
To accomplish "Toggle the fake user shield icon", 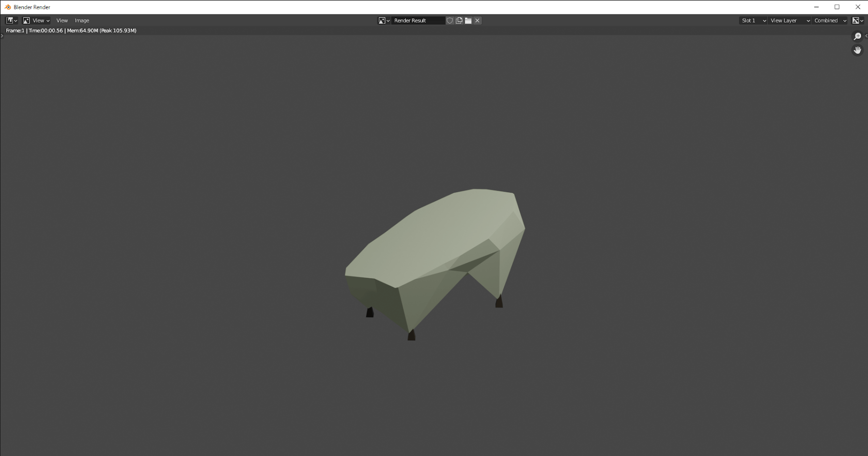I will click(449, 20).
